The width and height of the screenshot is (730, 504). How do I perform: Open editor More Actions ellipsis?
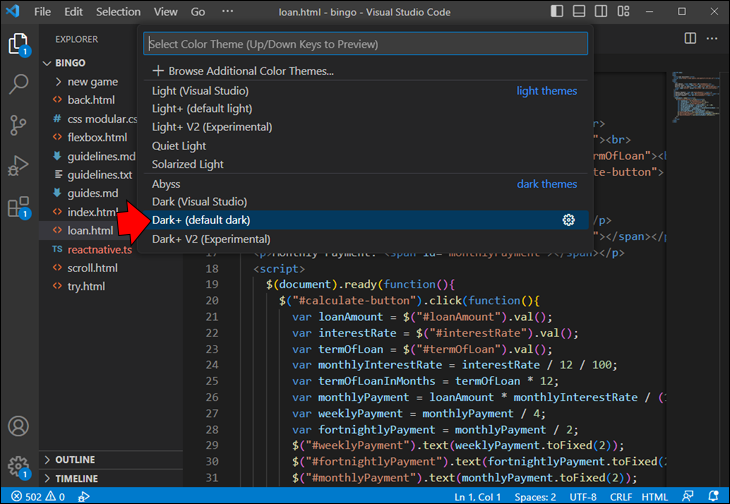click(712, 38)
